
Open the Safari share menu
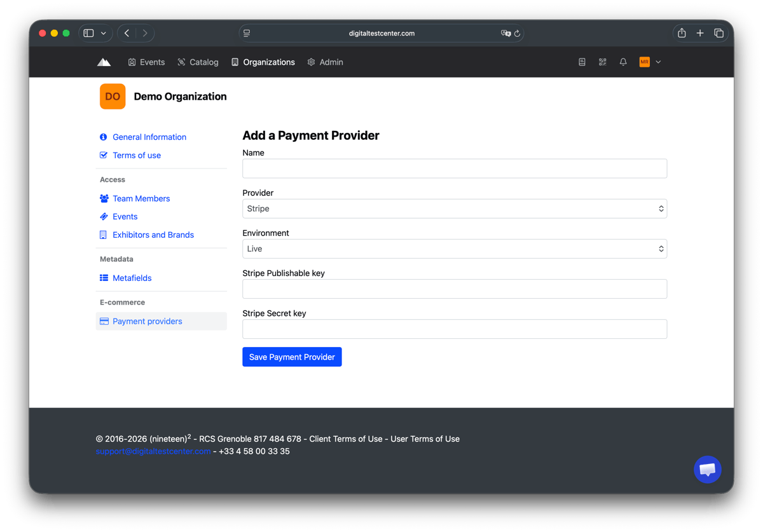[682, 33]
